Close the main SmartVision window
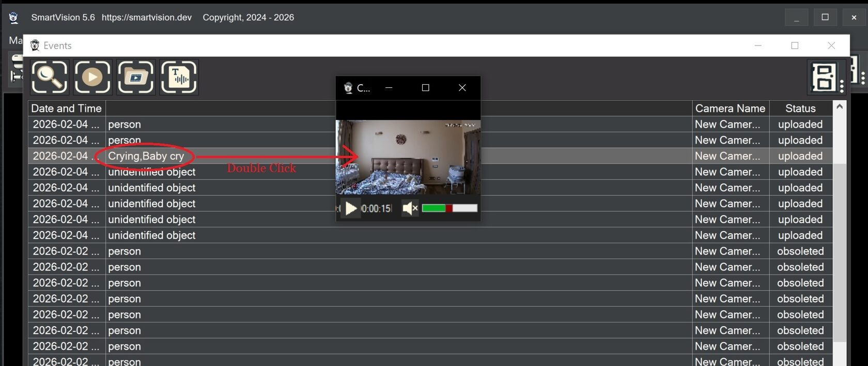This screenshot has height=366, width=868. point(854,18)
